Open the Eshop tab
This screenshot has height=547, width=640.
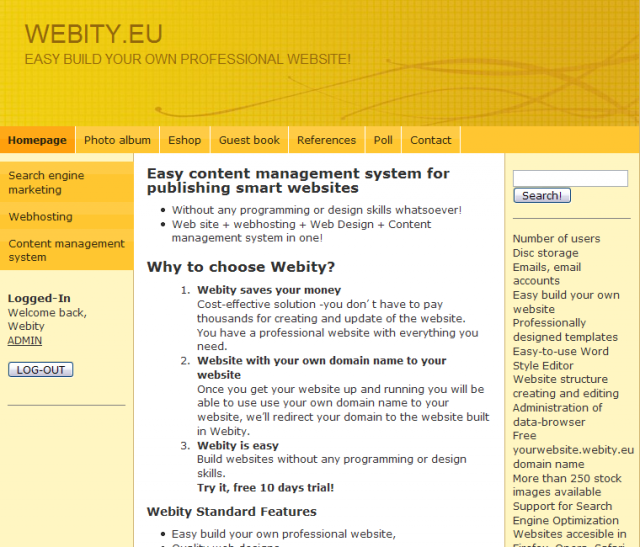(184, 140)
